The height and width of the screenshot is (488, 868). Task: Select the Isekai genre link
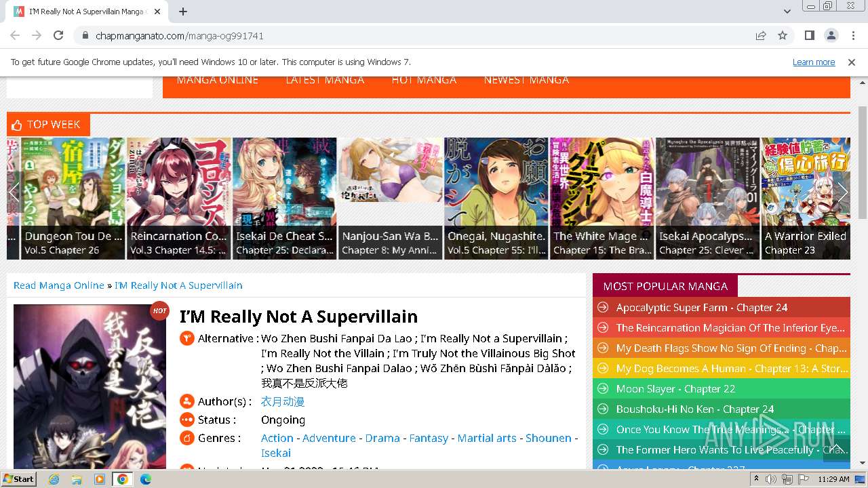click(x=276, y=453)
